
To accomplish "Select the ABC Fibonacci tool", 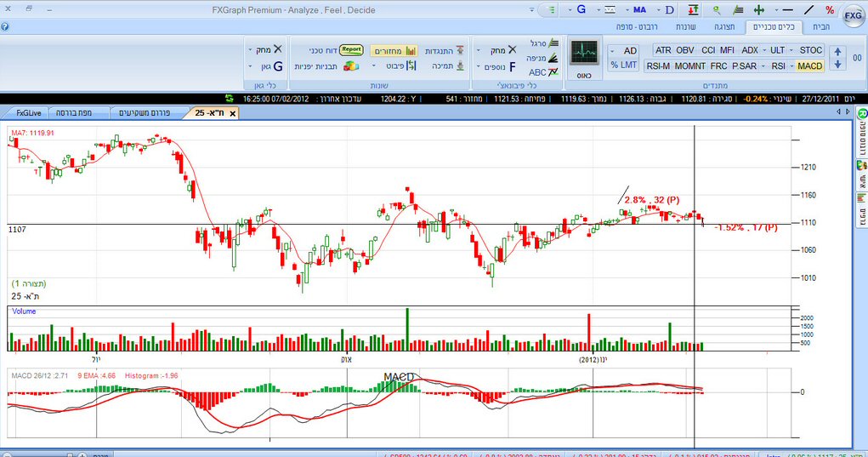I will pos(543,72).
